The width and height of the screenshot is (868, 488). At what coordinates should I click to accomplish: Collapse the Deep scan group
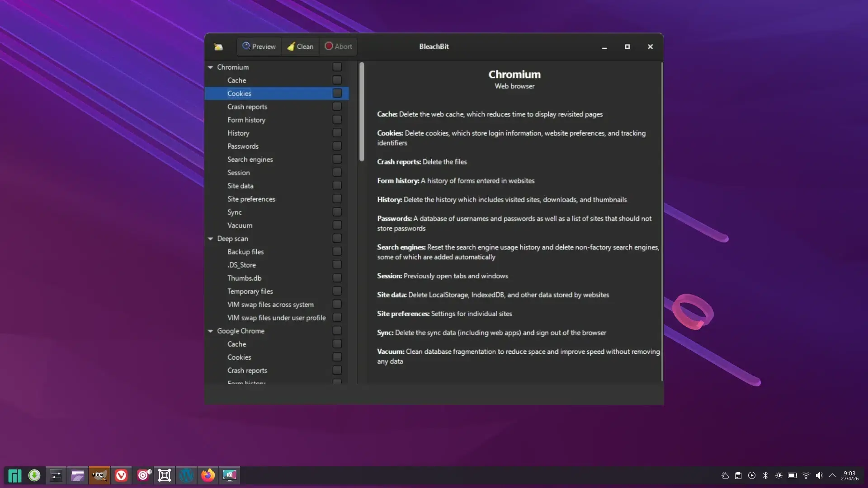(211, 239)
